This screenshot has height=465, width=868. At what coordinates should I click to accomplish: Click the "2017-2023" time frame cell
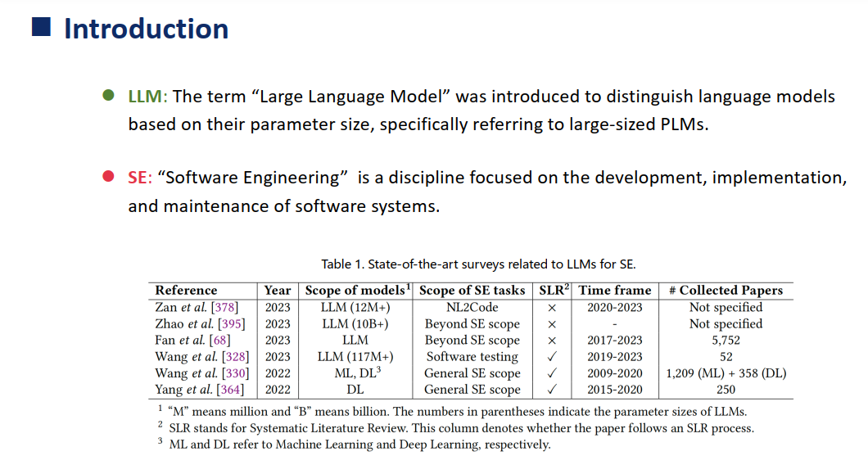tap(615, 340)
